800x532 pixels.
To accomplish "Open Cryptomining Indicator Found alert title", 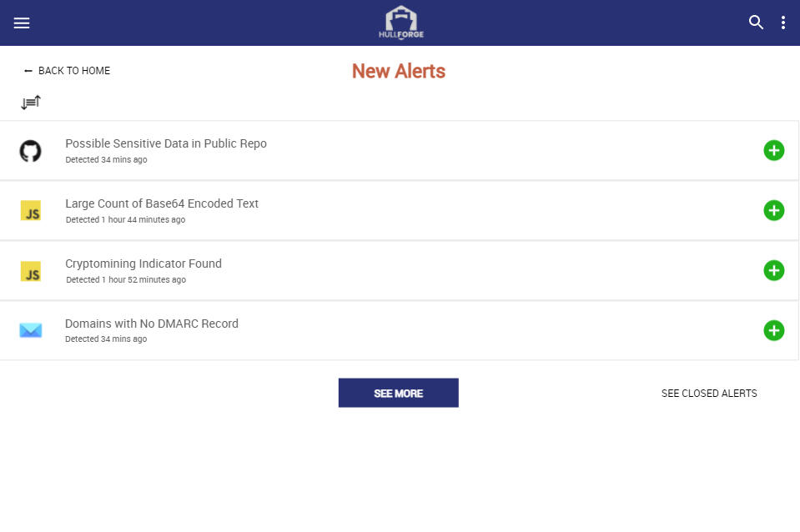I will tap(143, 263).
